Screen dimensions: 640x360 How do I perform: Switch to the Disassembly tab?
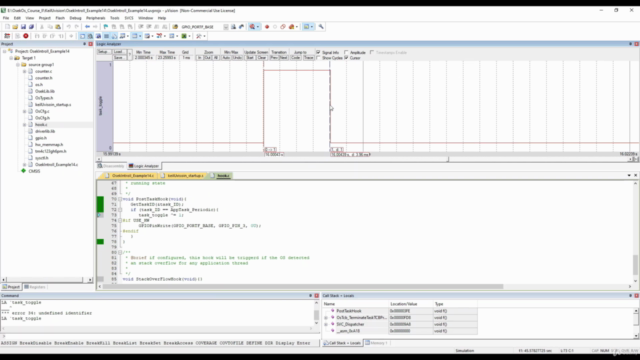coord(111,166)
